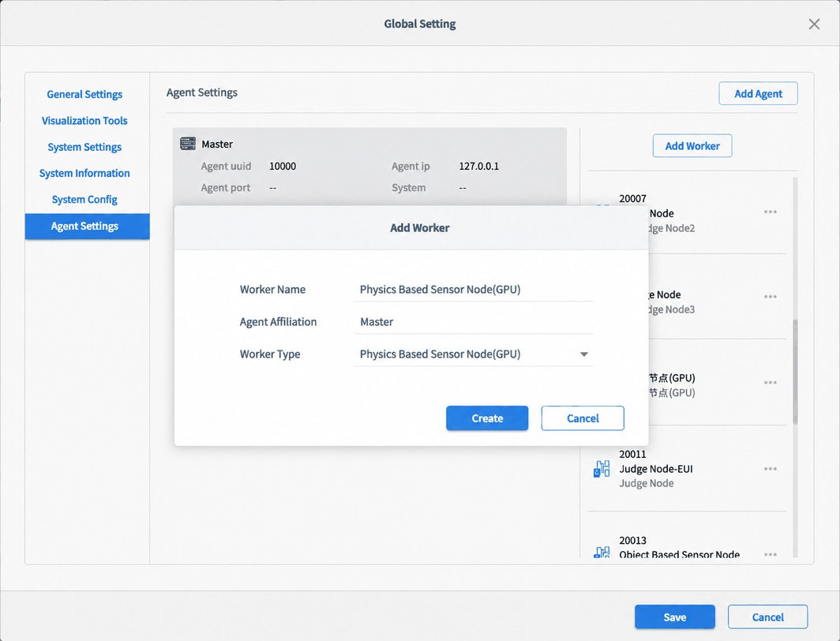Screen dimensions: 840x641
Task: Click the Add Worker button in worker panel
Action: (x=692, y=146)
